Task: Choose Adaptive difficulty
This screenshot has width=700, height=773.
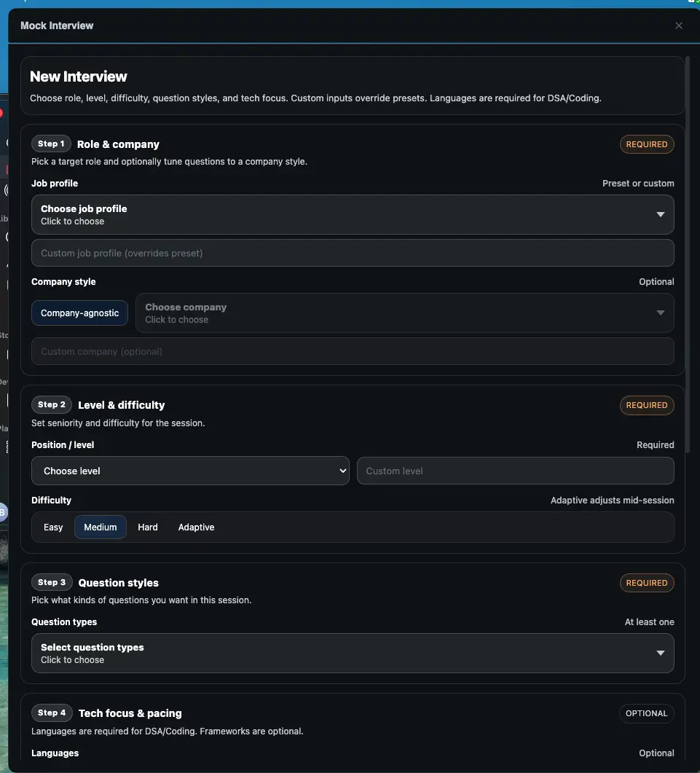Action: 196,527
